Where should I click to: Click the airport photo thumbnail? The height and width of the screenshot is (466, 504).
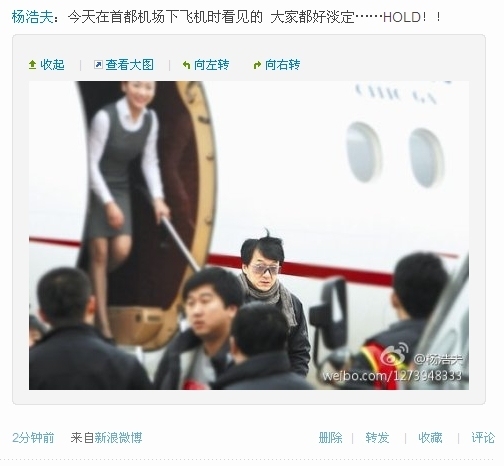point(249,235)
